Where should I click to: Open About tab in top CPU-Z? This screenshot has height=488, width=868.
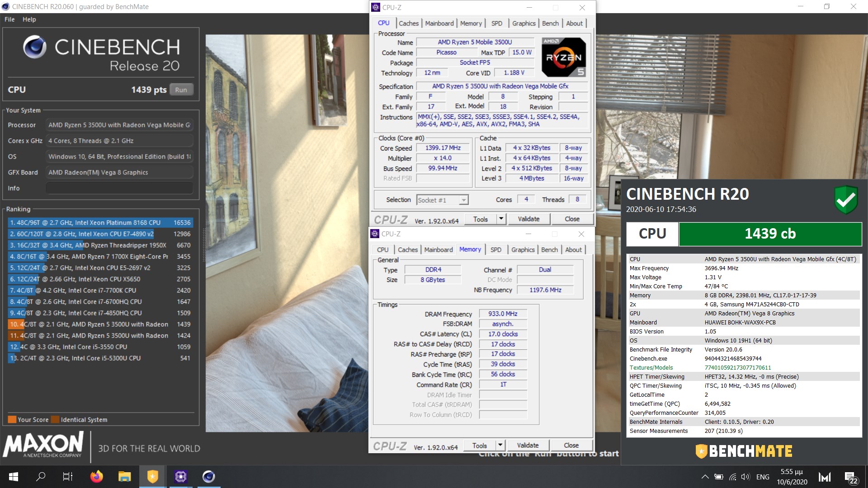coord(574,23)
